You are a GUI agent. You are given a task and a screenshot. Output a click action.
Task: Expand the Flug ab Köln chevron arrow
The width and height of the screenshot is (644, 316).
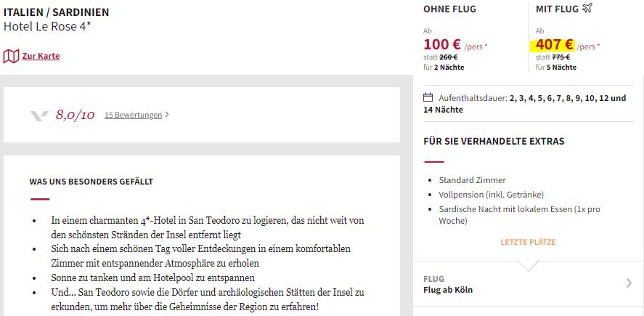(x=629, y=283)
